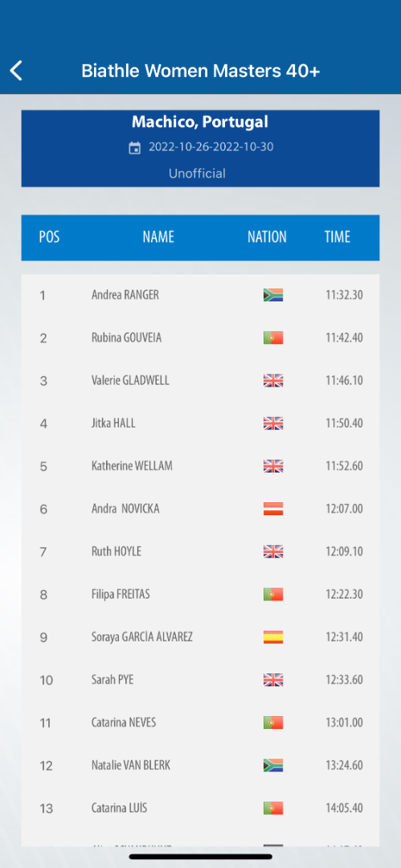
Task: Tap Filipa FREITAS name
Action: pyautogui.click(x=121, y=595)
